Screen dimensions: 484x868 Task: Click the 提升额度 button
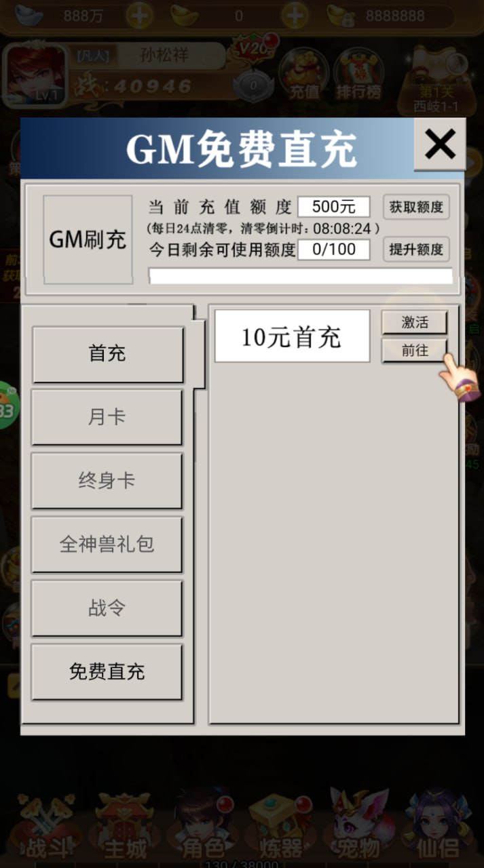416,249
